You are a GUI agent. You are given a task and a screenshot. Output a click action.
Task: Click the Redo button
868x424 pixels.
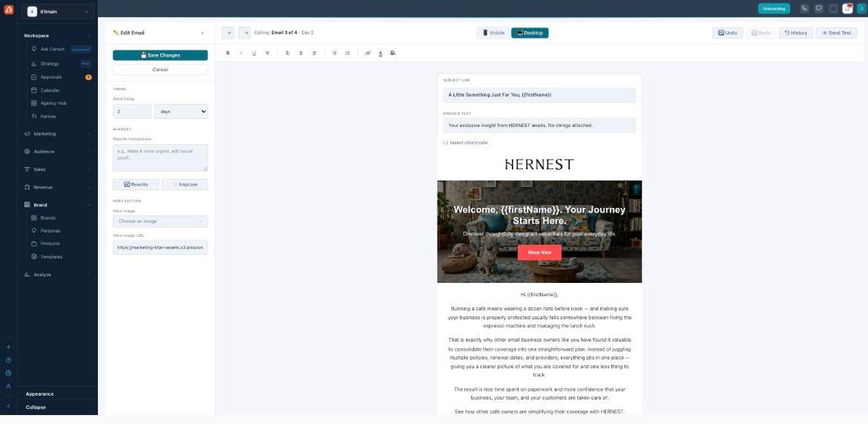tap(760, 33)
